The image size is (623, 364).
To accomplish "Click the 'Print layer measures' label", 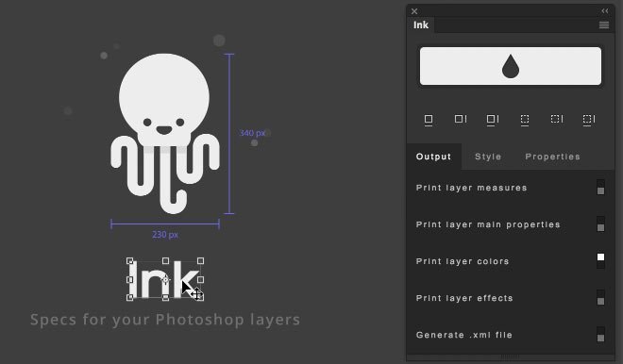I will (471, 188).
